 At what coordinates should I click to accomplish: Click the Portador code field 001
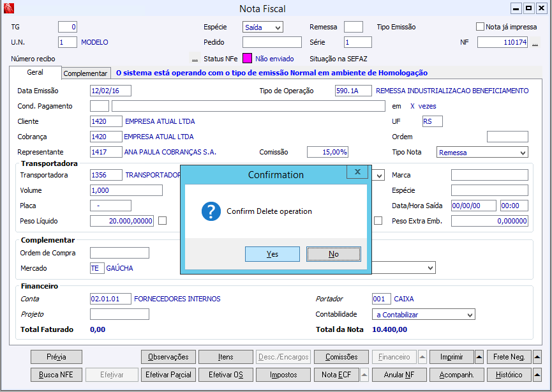(x=381, y=299)
